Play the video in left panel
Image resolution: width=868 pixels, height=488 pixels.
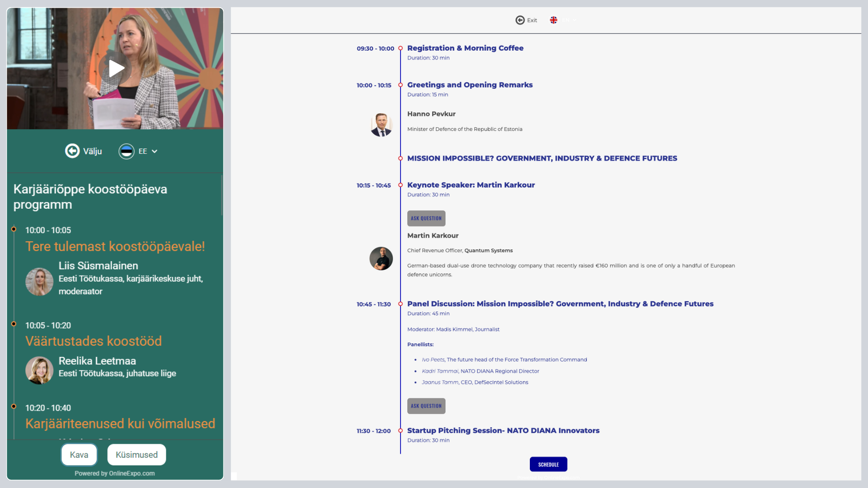pyautogui.click(x=116, y=69)
